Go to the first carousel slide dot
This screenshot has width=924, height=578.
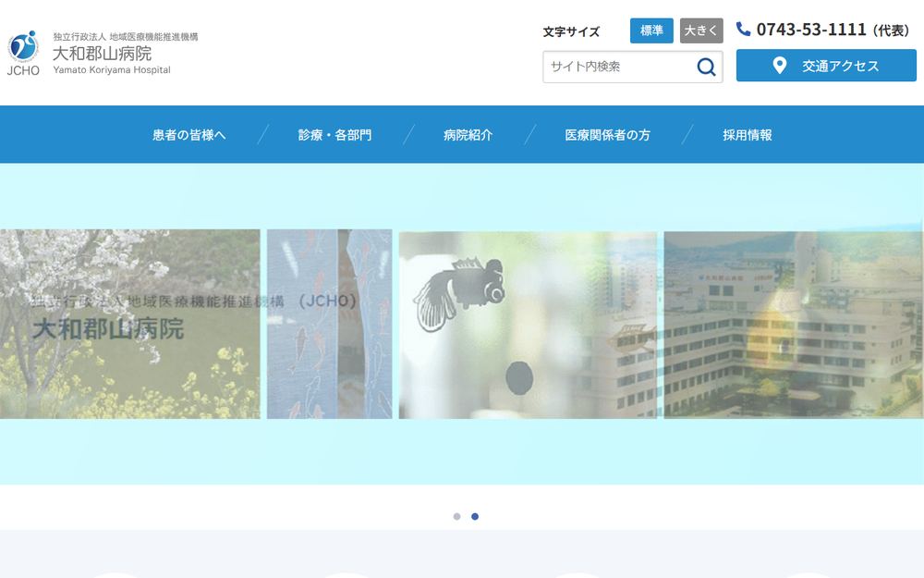click(x=456, y=517)
